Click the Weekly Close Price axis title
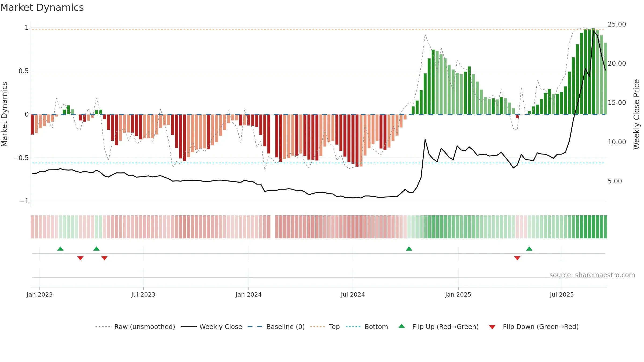Viewport: 644px width, 362px height. 637,114
